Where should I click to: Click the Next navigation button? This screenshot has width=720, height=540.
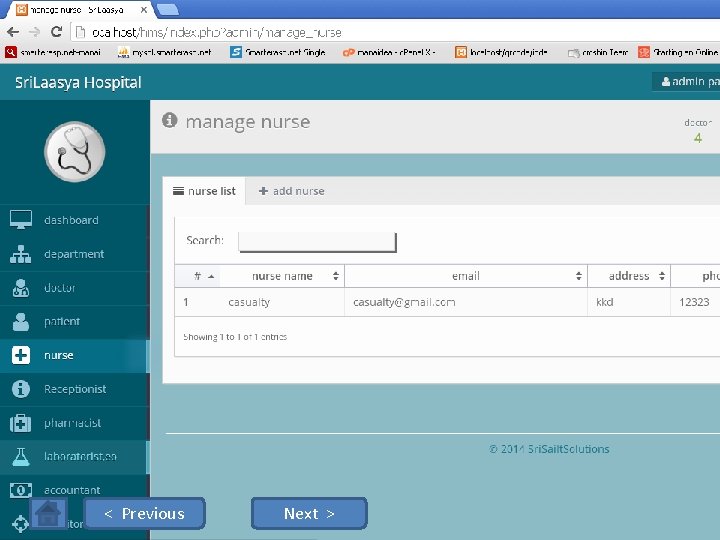(309, 513)
